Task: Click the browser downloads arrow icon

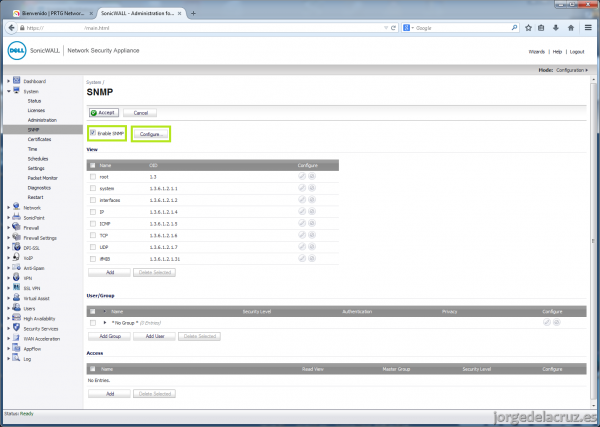Action: coord(556,28)
